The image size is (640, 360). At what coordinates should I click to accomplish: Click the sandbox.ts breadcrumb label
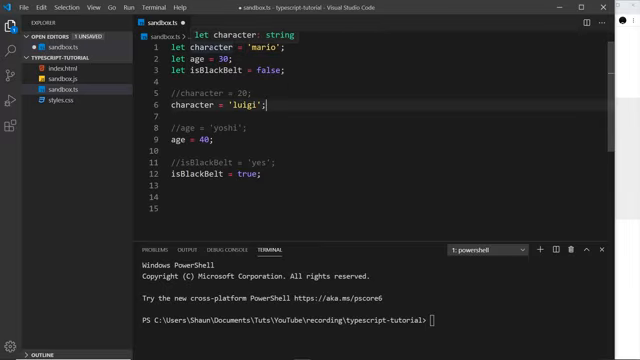click(165, 37)
